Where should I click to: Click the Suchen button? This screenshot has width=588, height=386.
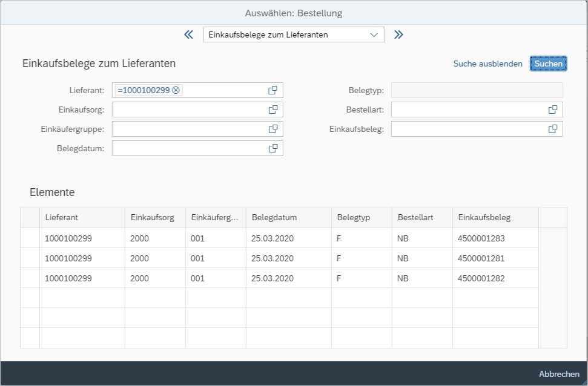coord(548,64)
